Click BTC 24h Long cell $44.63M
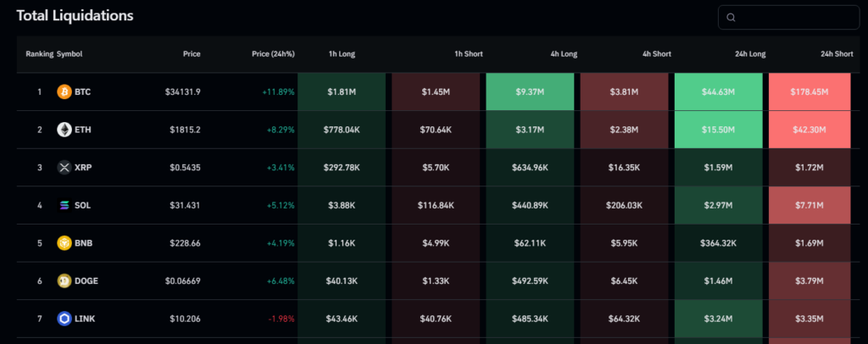868x344 pixels. click(x=719, y=92)
